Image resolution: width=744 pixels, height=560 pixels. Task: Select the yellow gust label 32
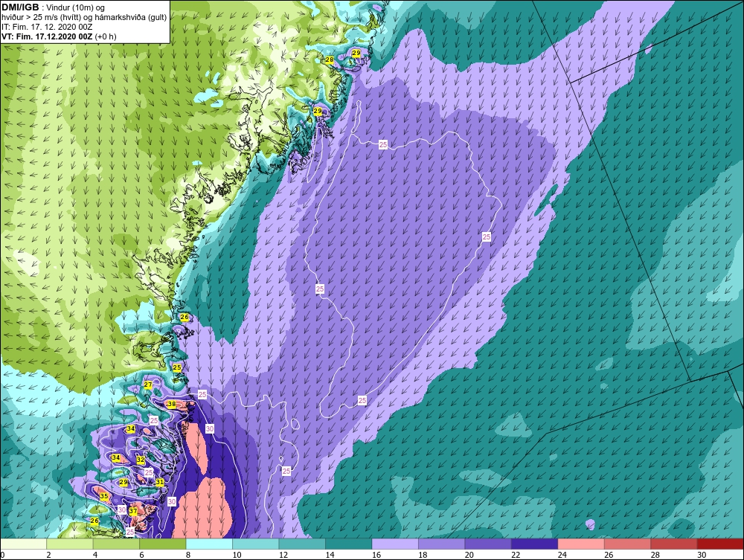(x=141, y=460)
